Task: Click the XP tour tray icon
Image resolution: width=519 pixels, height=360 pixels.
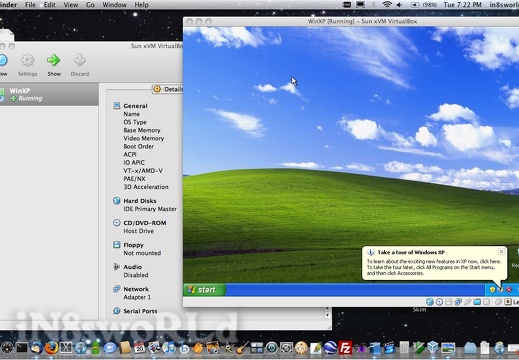Action: 501,290
